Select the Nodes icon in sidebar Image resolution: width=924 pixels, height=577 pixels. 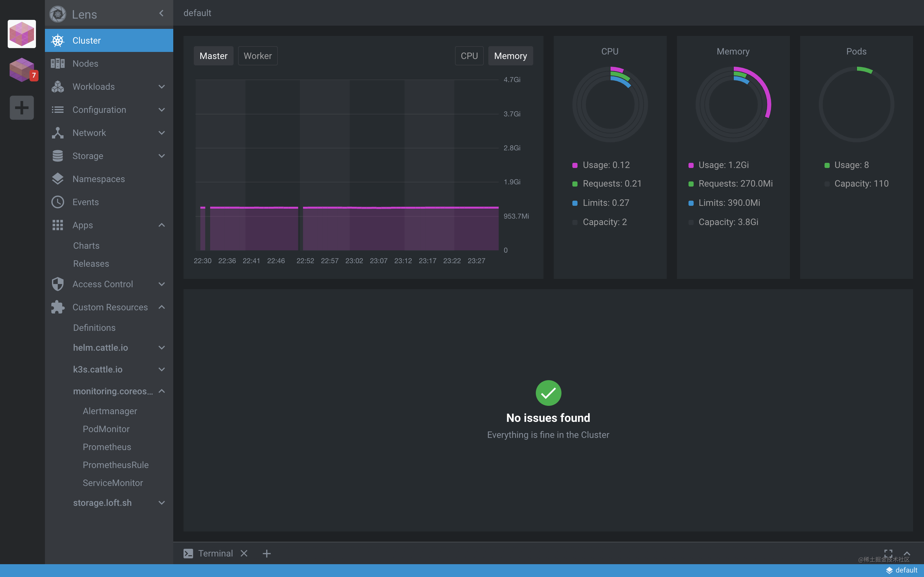coord(58,63)
